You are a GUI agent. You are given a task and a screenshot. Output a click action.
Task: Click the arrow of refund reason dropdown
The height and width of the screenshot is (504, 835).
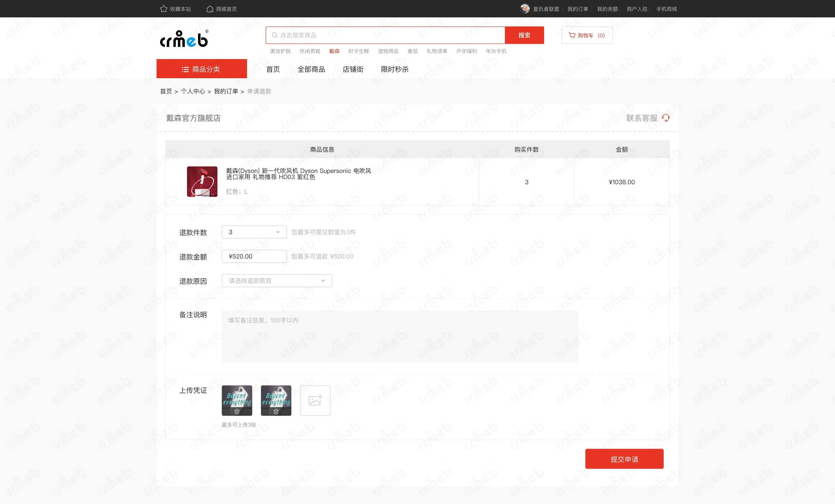tap(323, 281)
